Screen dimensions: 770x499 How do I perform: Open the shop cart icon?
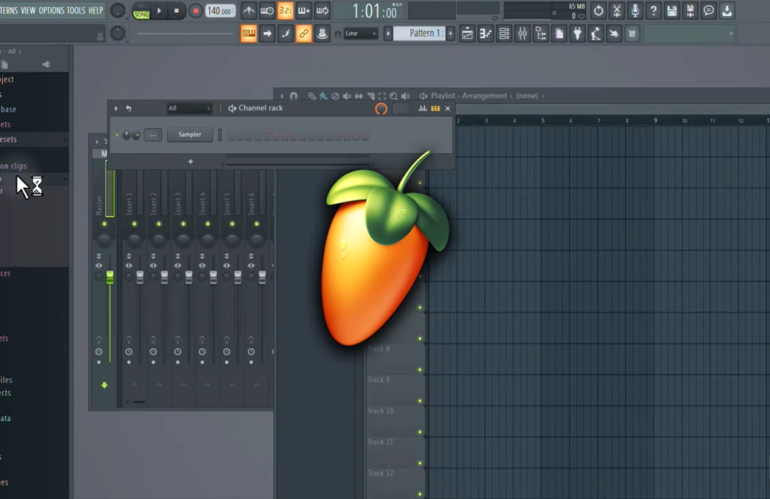coord(632,33)
